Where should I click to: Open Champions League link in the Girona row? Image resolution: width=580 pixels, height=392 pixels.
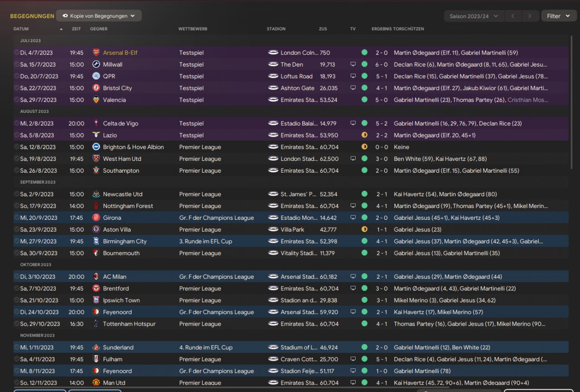[216, 218]
